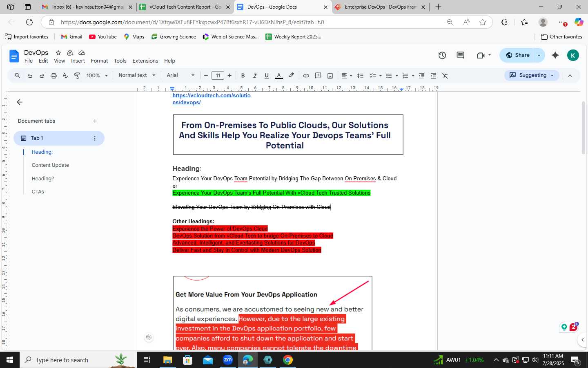Viewport: 588px width, 368px height.
Task: Open the Normal text style dropdown
Action: (x=137, y=75)
